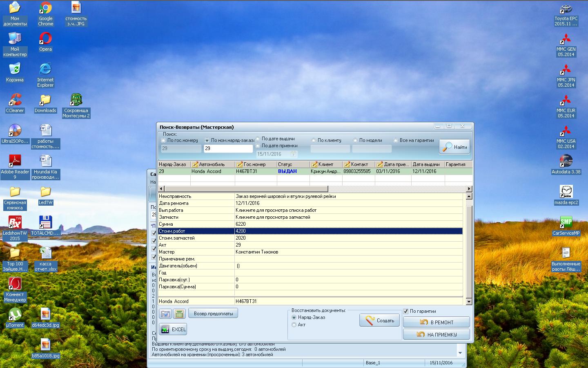
Task: Open the date picker calendar dropdown
Action: coord(293,154)
